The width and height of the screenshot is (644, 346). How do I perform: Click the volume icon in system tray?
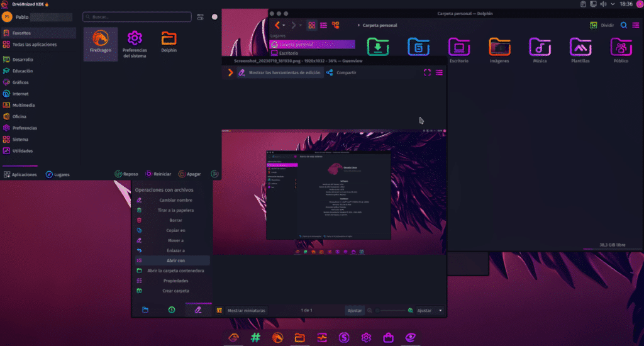(x=603, y=4)
